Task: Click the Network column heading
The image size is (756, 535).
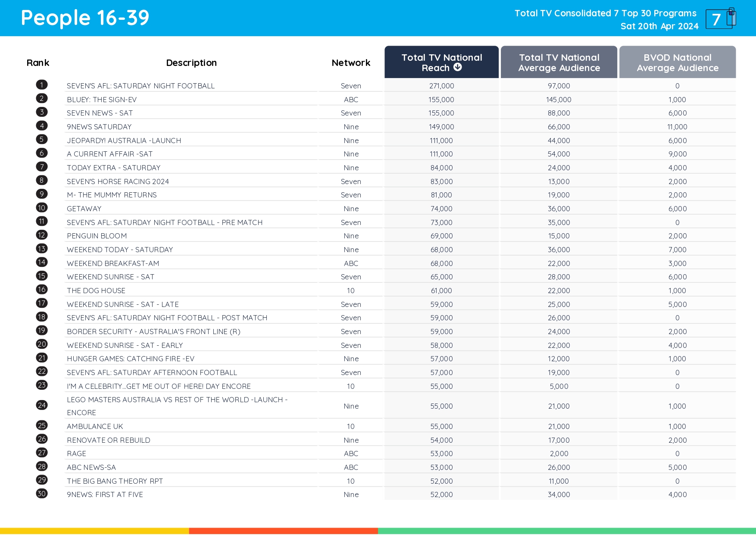Action: pos(351,63)
